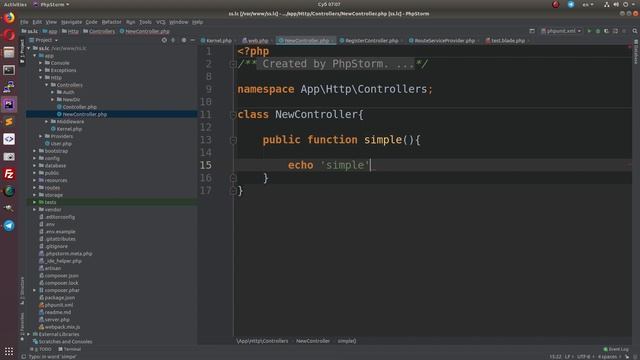Open Search Everywhere magnifier icon
The width and height of the screenshot is (640, 360).
click(635, 31)
